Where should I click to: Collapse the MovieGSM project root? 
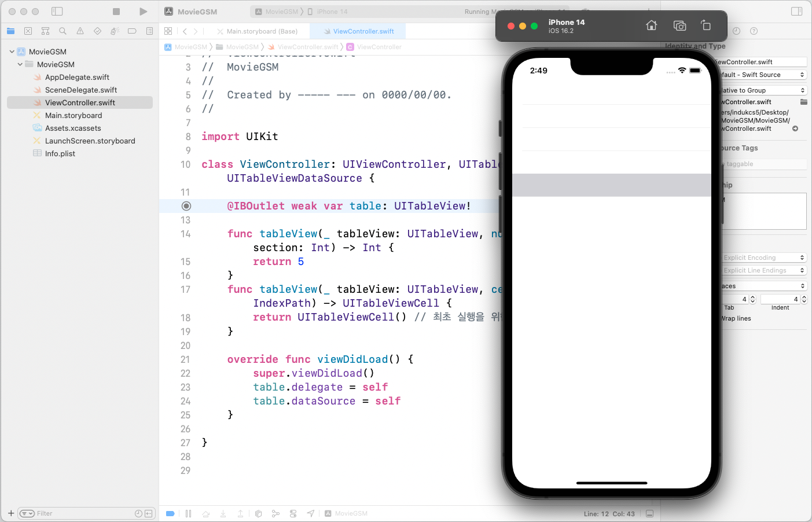pos(12,52)
